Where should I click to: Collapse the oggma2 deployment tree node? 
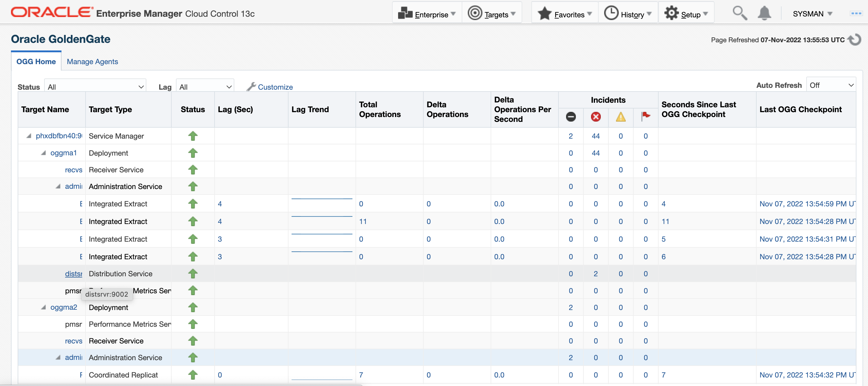tap(44, 307)
